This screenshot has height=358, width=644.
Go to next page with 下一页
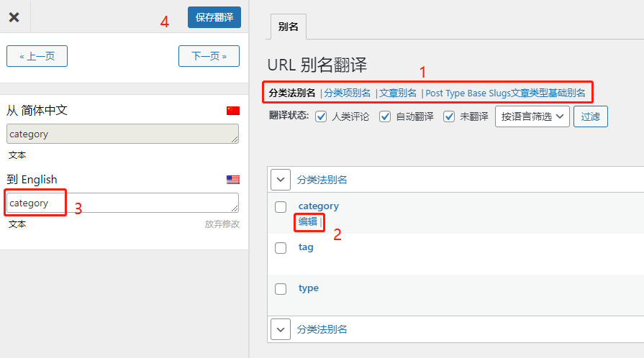[x=209, y=56]
